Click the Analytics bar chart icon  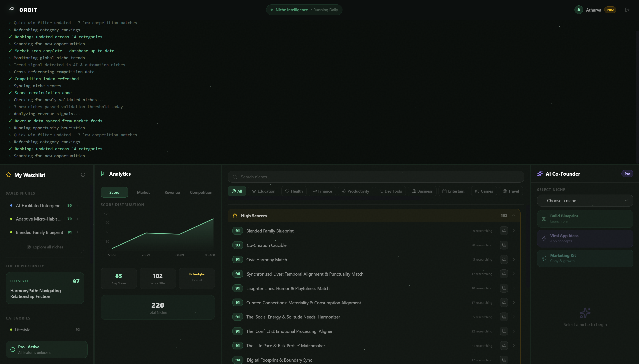point(103,173)
